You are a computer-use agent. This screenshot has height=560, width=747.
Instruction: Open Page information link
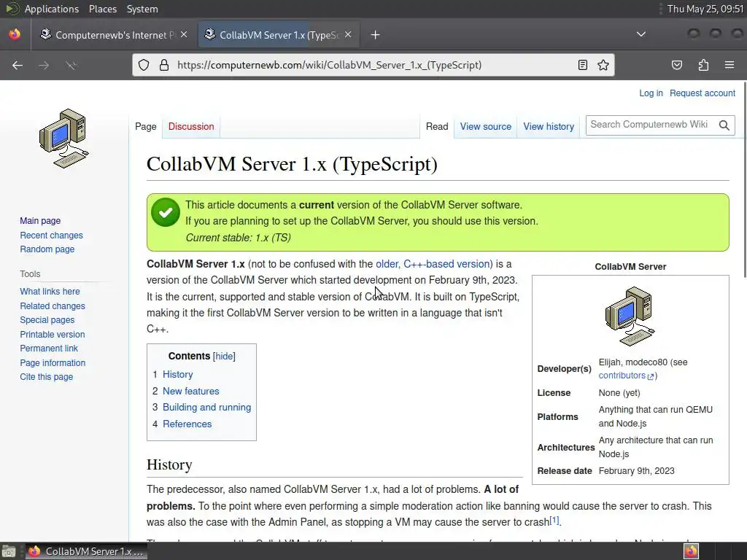(53, 363)
